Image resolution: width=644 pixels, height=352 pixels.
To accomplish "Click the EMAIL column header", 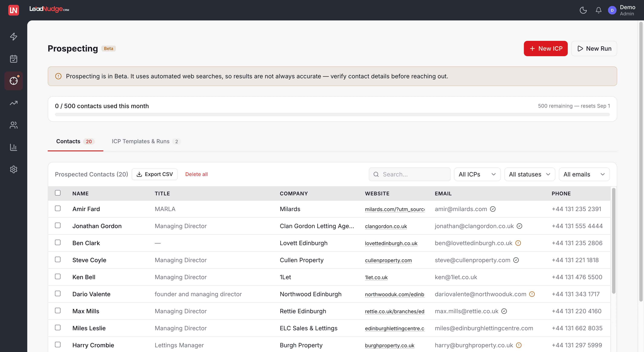I will coord(443,193).
